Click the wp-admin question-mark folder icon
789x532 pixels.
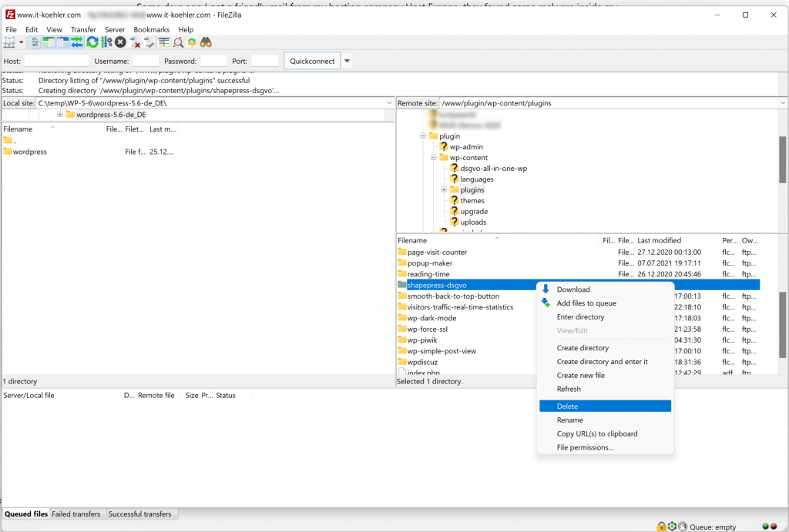tap(443, 146)
